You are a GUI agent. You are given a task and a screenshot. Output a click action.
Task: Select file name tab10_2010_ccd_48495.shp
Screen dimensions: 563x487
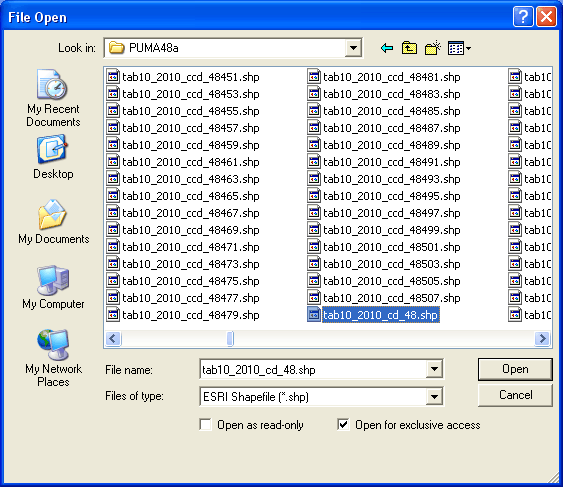pyautogui.click(x=392, y=196)
